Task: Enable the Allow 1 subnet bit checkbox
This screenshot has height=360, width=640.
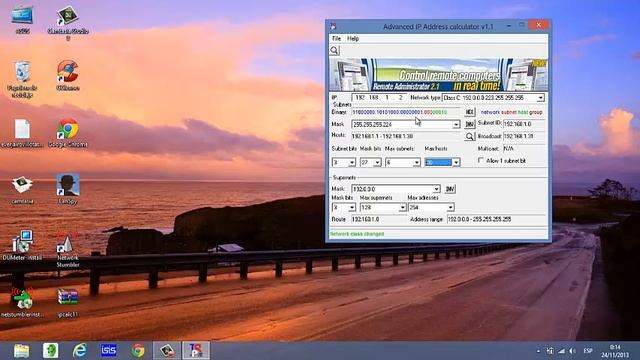Action: tap(481, 160)
